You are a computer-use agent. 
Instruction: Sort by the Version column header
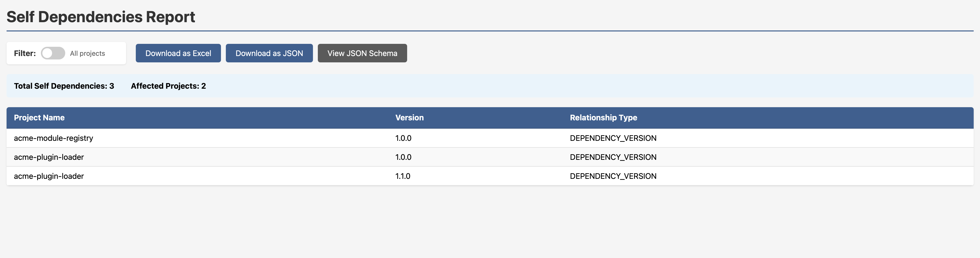(409, 118)
